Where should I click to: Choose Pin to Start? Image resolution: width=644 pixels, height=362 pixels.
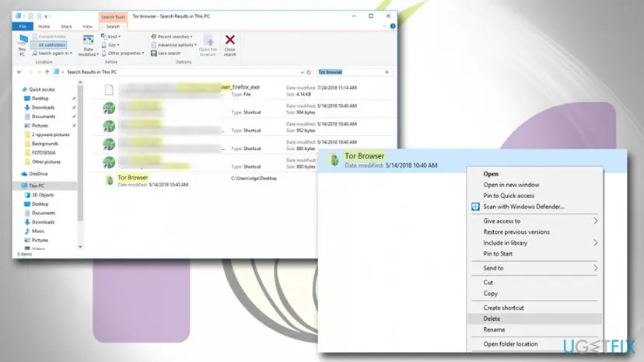click(x=535, y=254)
